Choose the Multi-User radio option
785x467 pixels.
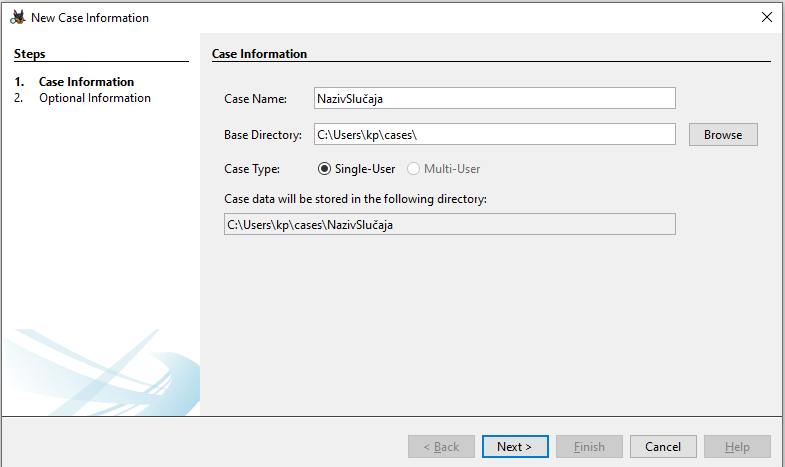point(412,169)
